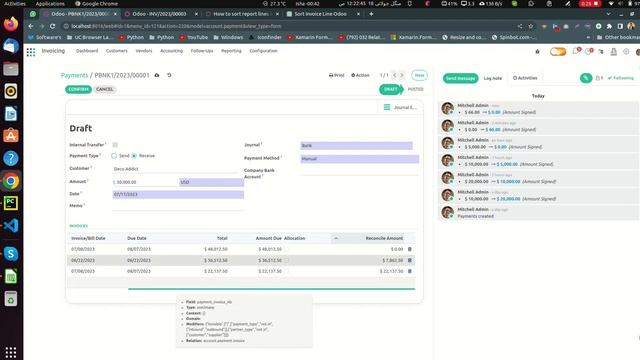
Task: Open the activities clock icon in navbar
Action: (x=589, y=51)
